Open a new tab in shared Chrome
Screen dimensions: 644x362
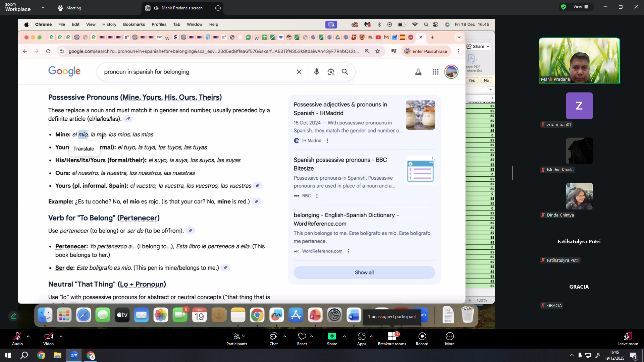[x=432, y=37]
